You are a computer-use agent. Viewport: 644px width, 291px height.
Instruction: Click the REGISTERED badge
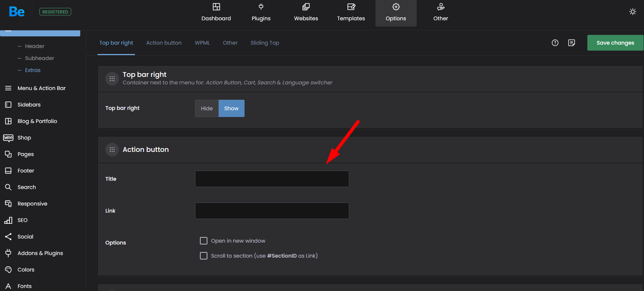(55, 12)
